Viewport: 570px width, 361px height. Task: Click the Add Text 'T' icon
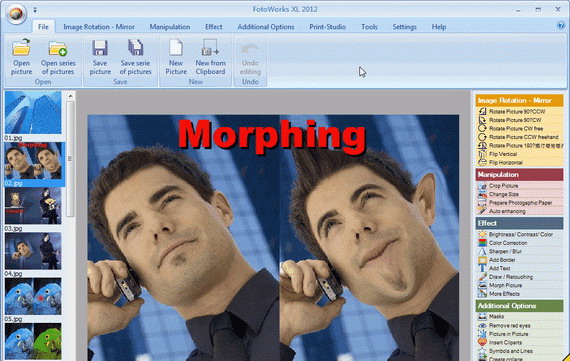tap(482, 268)
